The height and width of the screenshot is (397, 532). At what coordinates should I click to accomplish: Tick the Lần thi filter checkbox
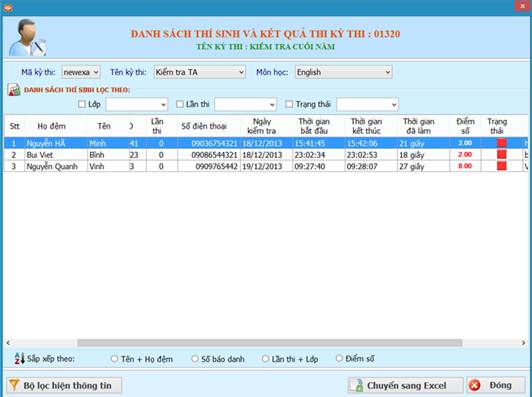180,104
